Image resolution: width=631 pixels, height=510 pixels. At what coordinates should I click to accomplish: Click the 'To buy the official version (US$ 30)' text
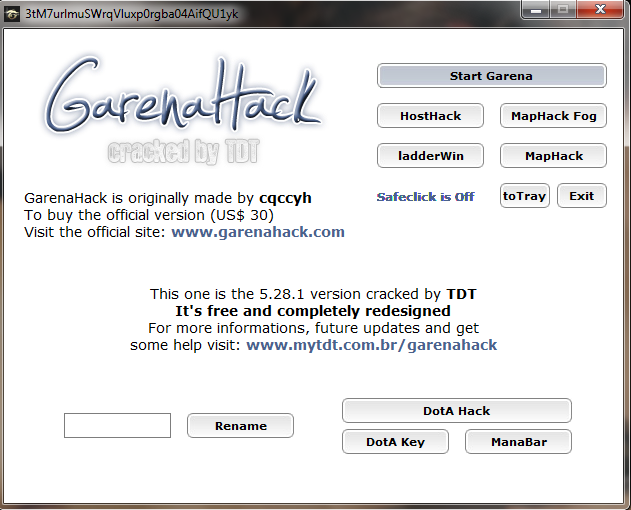(149, 215)
